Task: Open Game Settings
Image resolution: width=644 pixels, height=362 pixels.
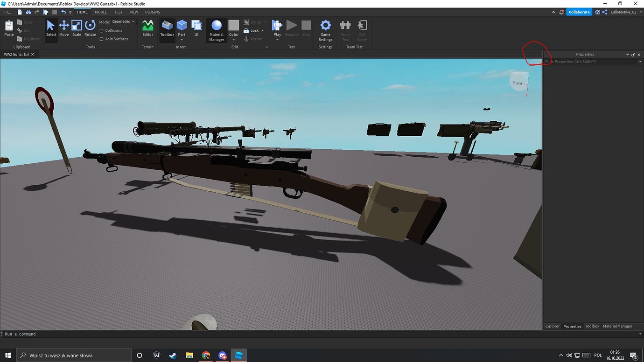Action: 325,31
